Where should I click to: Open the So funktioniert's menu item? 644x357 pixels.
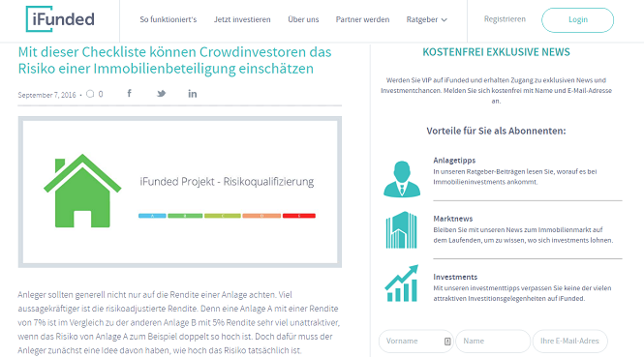point(168,19)
